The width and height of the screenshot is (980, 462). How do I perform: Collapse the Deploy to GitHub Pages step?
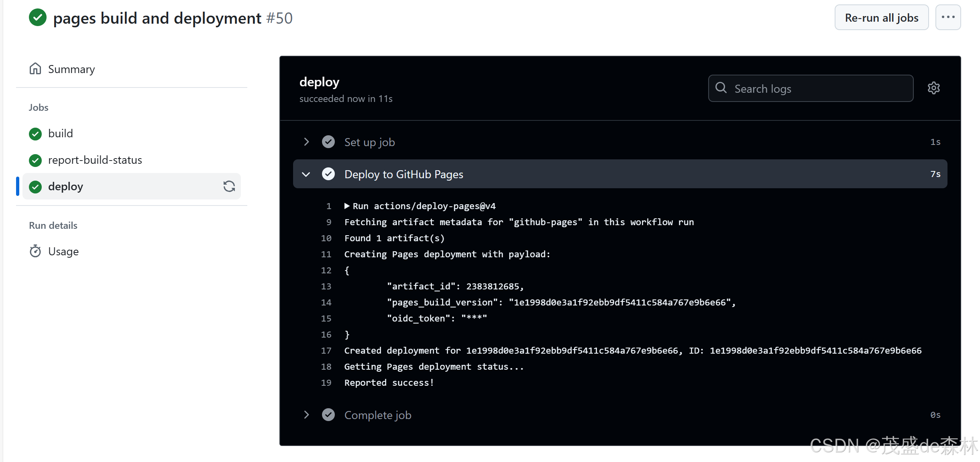306,174
